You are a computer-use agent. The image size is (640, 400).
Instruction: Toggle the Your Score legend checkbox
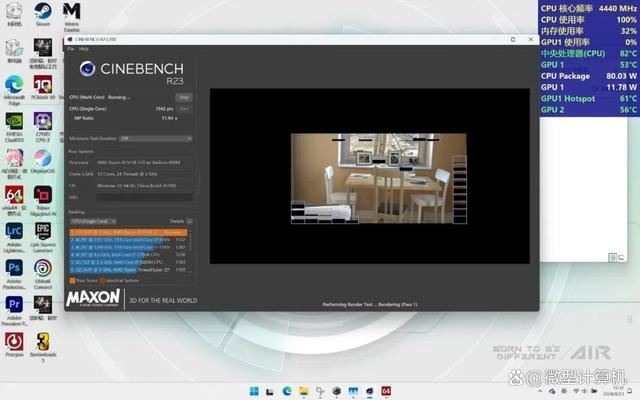(70, 280)
